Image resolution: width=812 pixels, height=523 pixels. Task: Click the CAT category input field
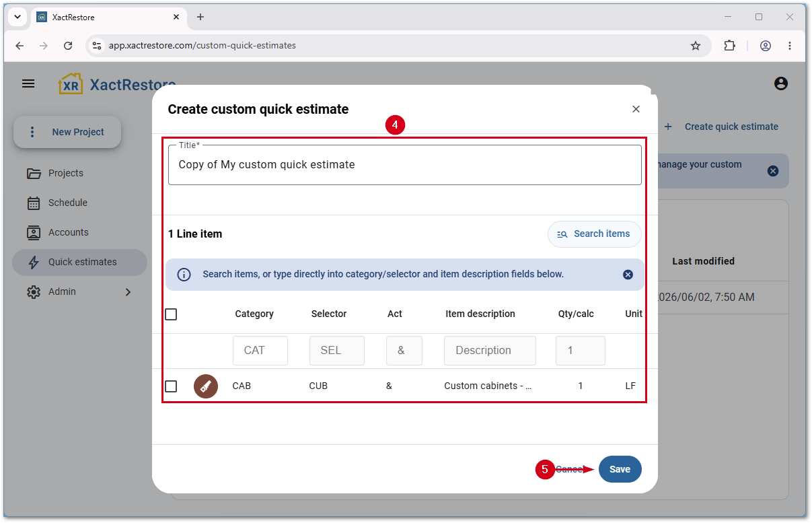(x=260, y=351)
